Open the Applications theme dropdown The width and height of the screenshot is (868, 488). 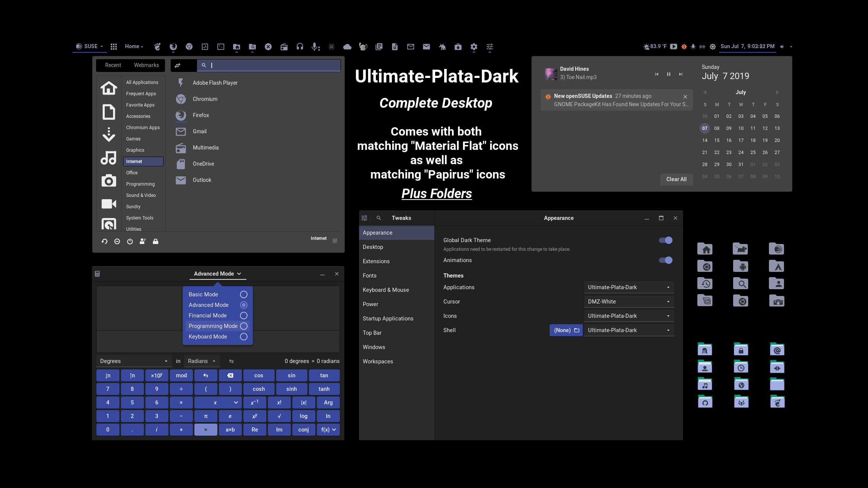tap(629, 287)
